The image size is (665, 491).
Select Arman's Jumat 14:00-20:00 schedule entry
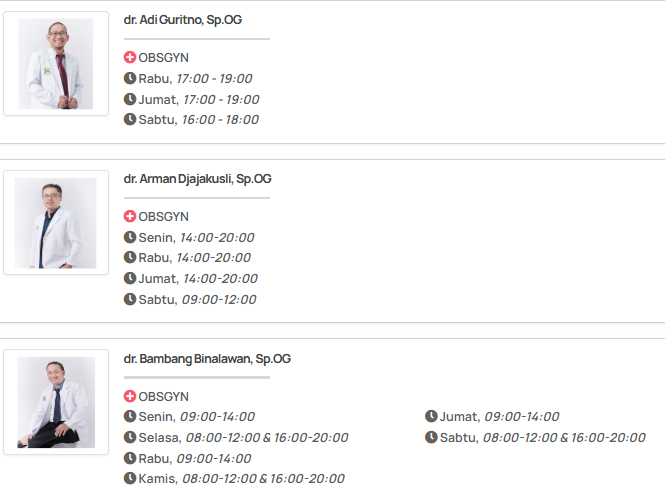point(197,278)
